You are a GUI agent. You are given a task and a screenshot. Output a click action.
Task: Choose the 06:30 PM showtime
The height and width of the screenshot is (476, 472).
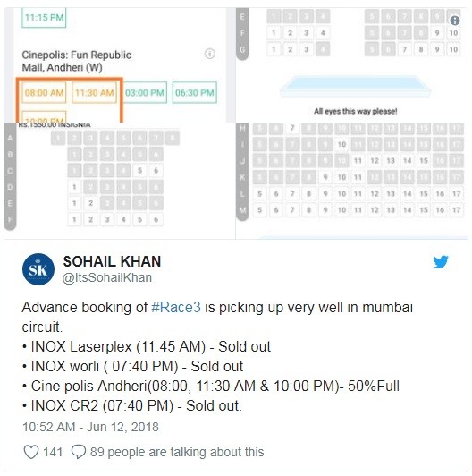(195, 92)
